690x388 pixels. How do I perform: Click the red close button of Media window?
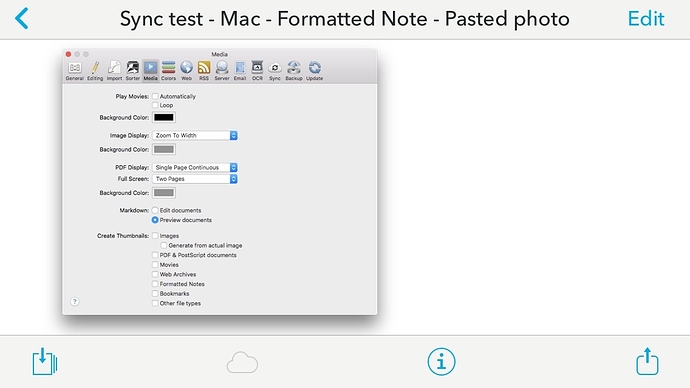tap(68, 54)
